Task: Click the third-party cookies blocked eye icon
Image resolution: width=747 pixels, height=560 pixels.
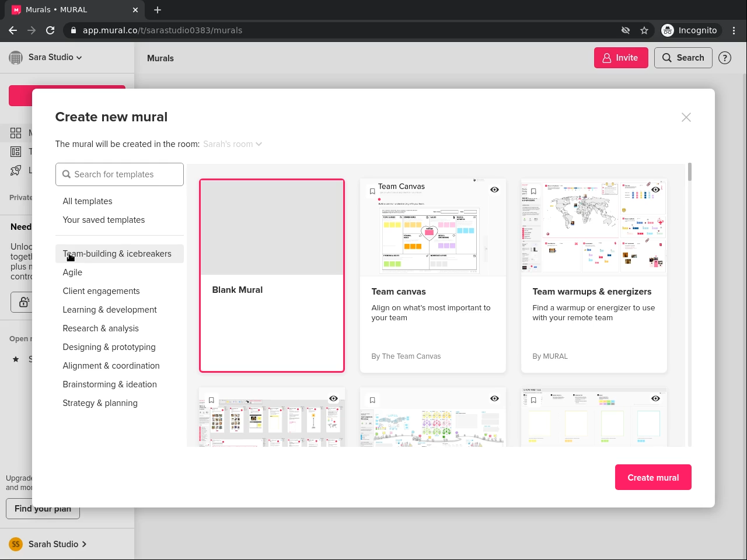Action: 626,30
